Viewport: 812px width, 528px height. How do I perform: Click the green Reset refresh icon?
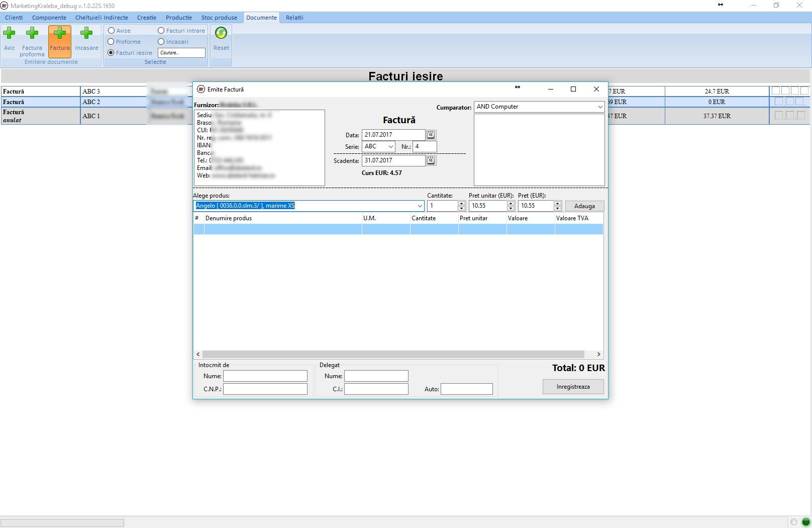point(221,33)
